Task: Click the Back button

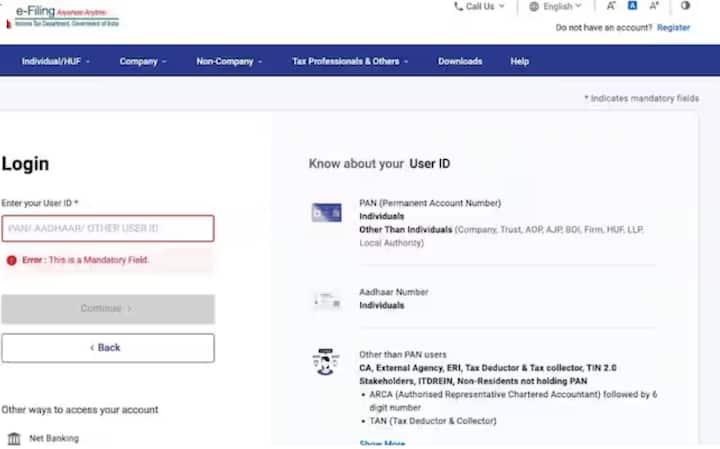Action: click(x=108, y=348)
